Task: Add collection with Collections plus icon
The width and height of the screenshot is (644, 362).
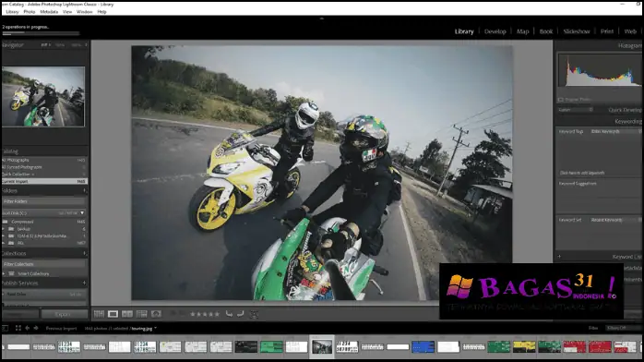Action: [85, 253]
